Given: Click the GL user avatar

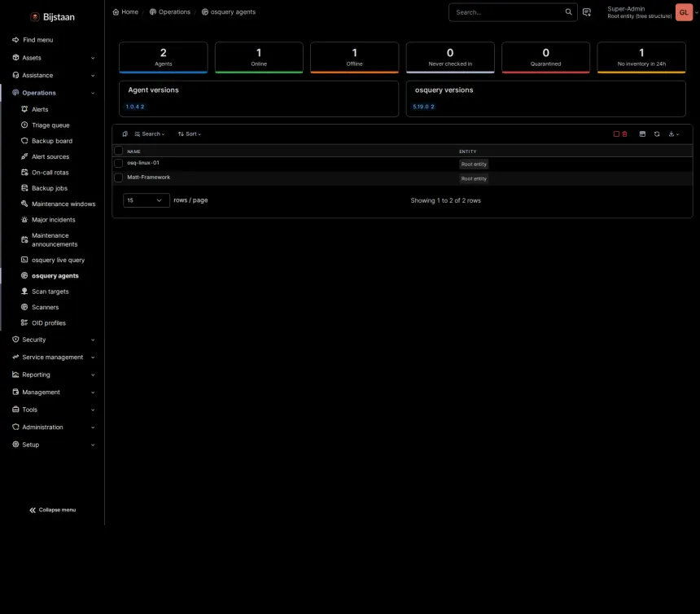Looking at the screenshot, I should 684,12.
